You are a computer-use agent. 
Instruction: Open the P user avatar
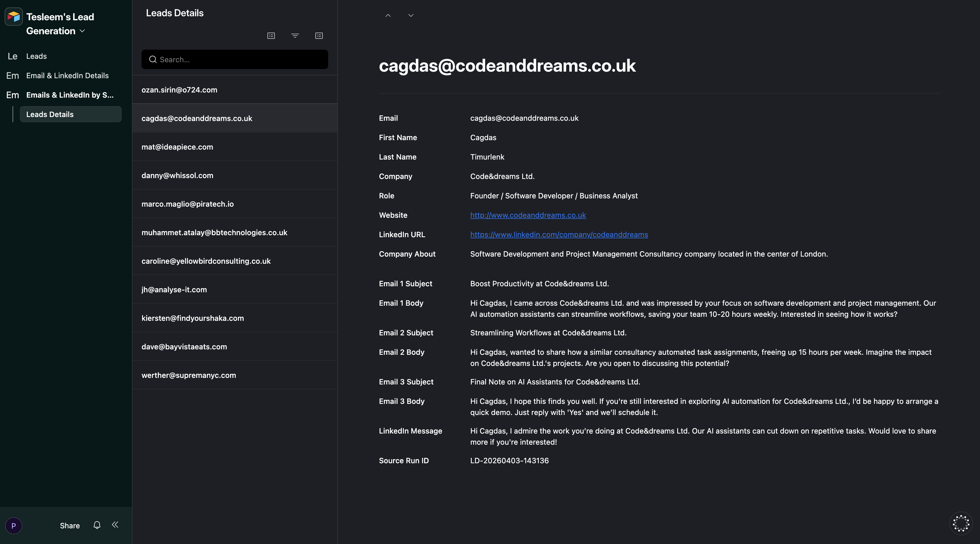pos(14,526)
